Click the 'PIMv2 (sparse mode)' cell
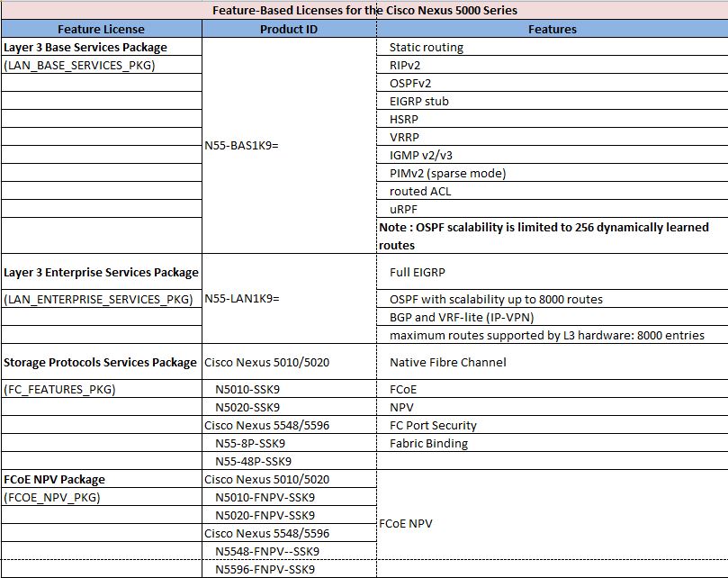The width and height of the screenshot is (728, 578). [552, 173]
